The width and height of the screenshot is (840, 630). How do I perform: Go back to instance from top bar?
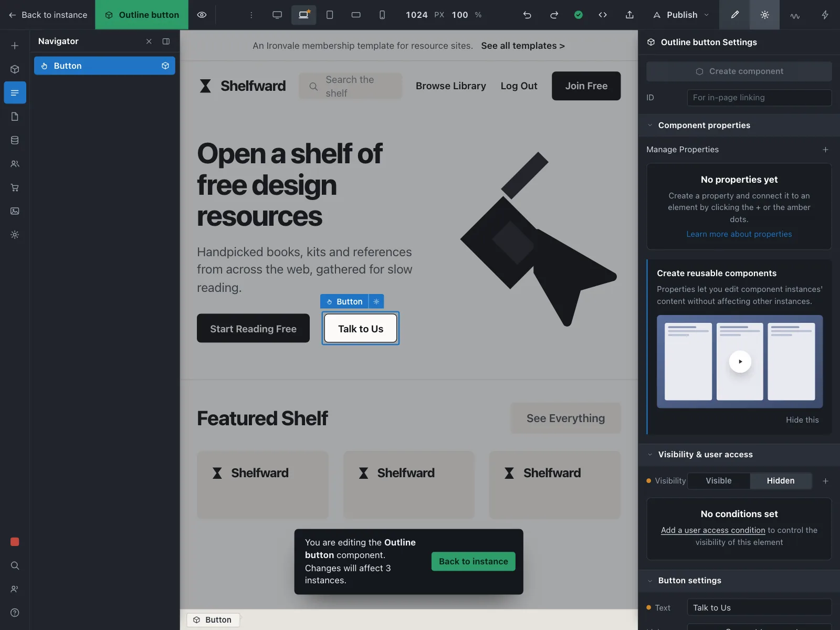coord(48,15)
